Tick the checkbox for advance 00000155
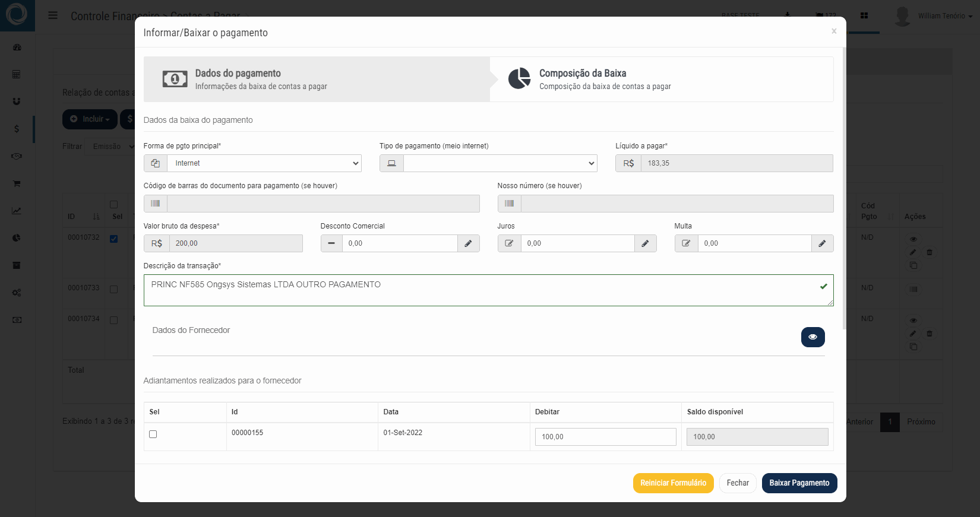The width and height of the screenshot is (980, 517). click(x=153, y=434)
